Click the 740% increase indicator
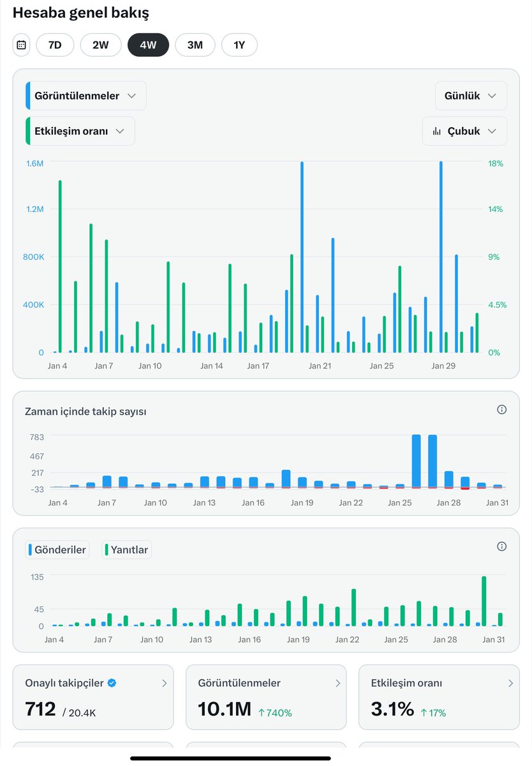The height and width of the screenshot is (766, 532). click(275, 712)
